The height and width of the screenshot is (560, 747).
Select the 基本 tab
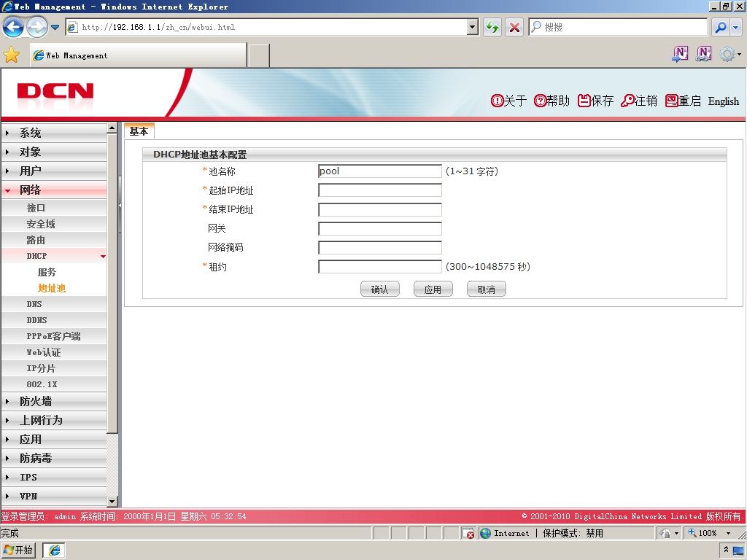[139, 131]
